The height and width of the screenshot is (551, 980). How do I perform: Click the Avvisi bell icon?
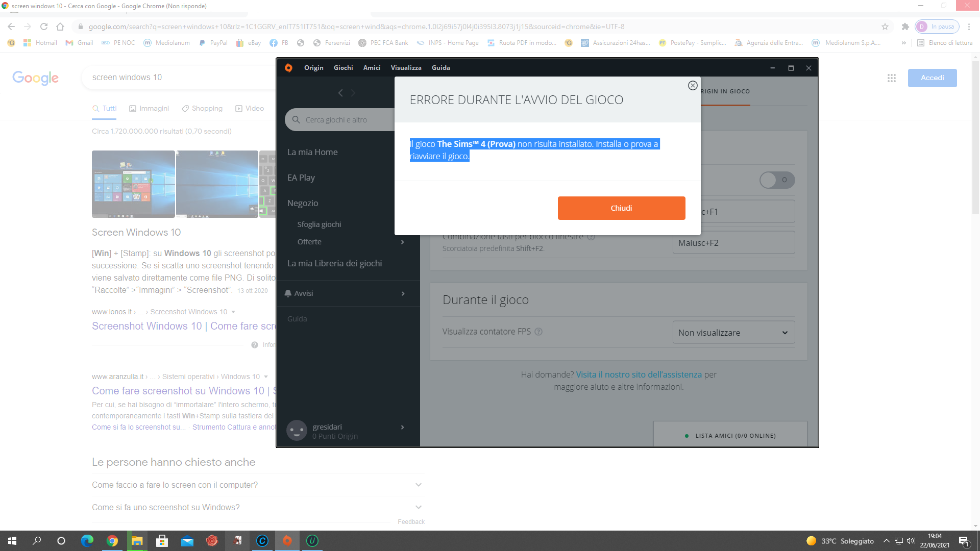point(288,293)
